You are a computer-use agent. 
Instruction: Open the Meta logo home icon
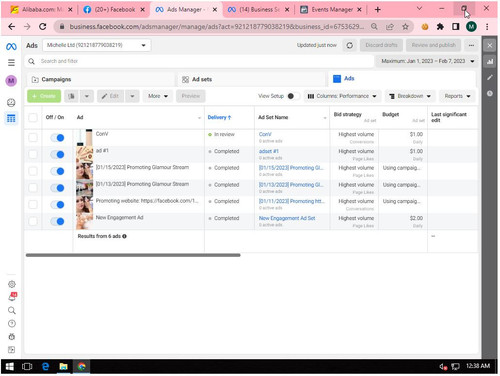click(x=11, y=47)
